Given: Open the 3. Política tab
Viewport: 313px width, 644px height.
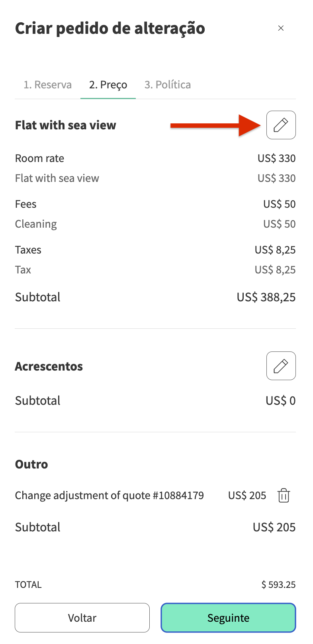Looking at the screenshot, I should point(168,85).
